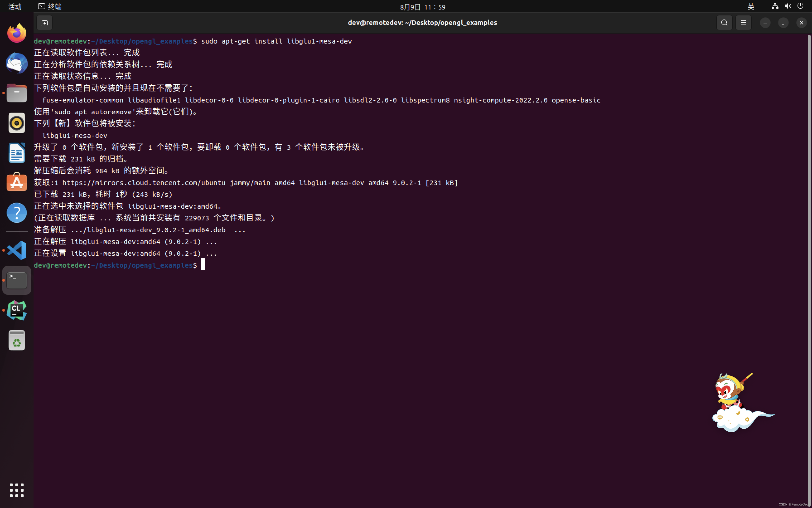
Task: Click the blinking cursor at the last prompt
Action: 203,264
